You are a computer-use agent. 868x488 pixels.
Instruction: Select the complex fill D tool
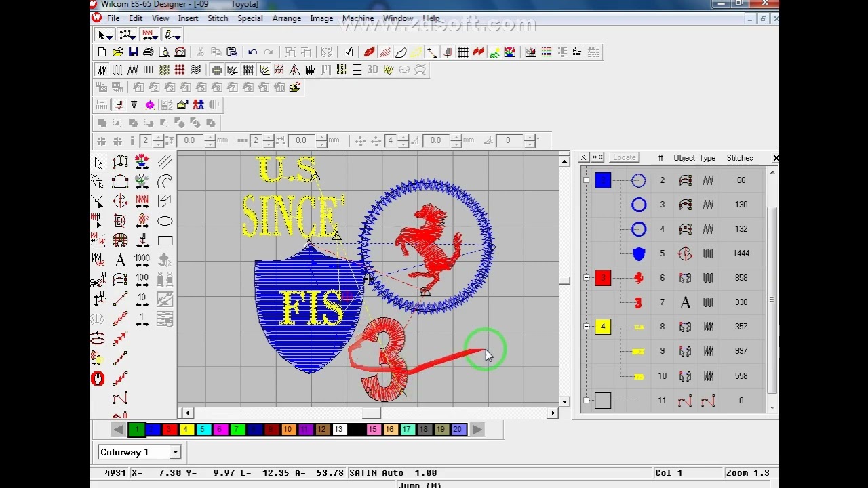120,221
